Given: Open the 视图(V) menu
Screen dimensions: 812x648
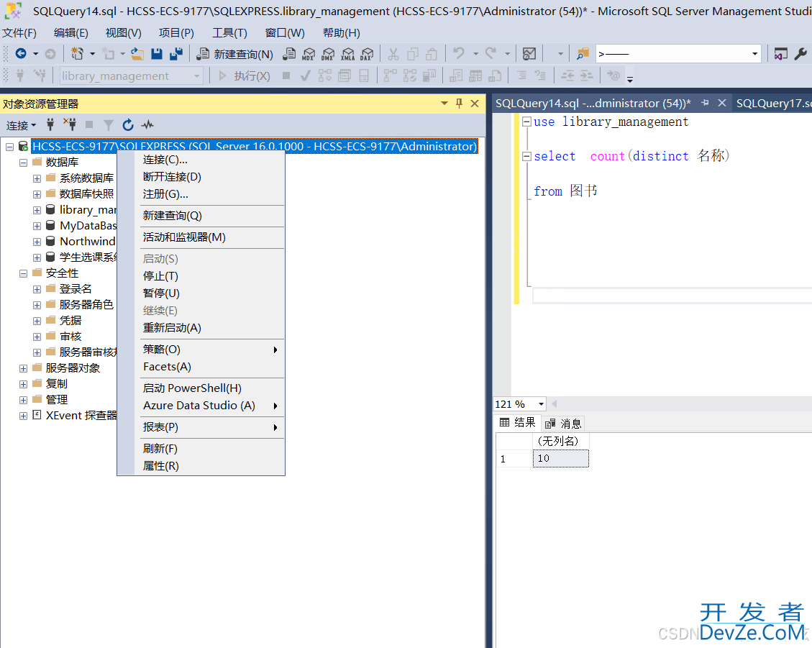Looking at the screenshot, I should click(x=123, y=33).
